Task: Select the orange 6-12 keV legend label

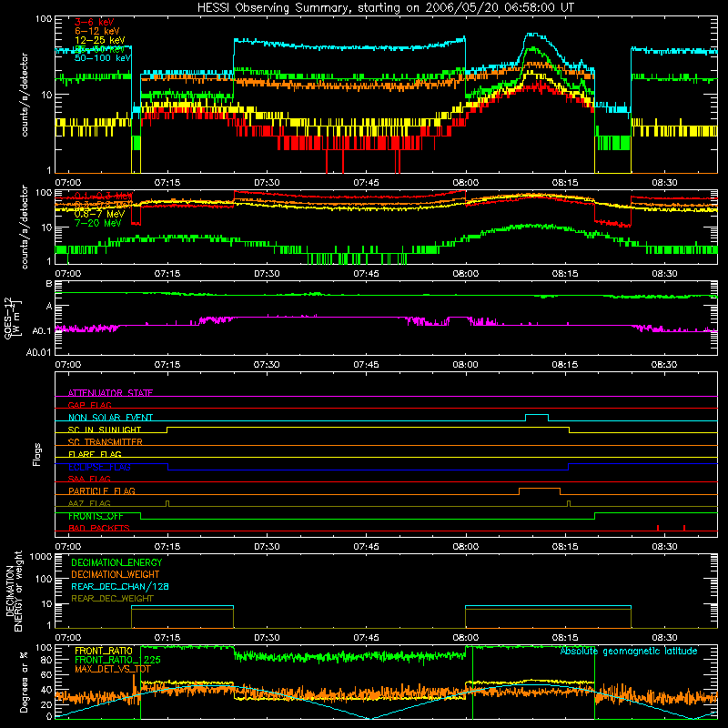Action: (x=97, y=31)
